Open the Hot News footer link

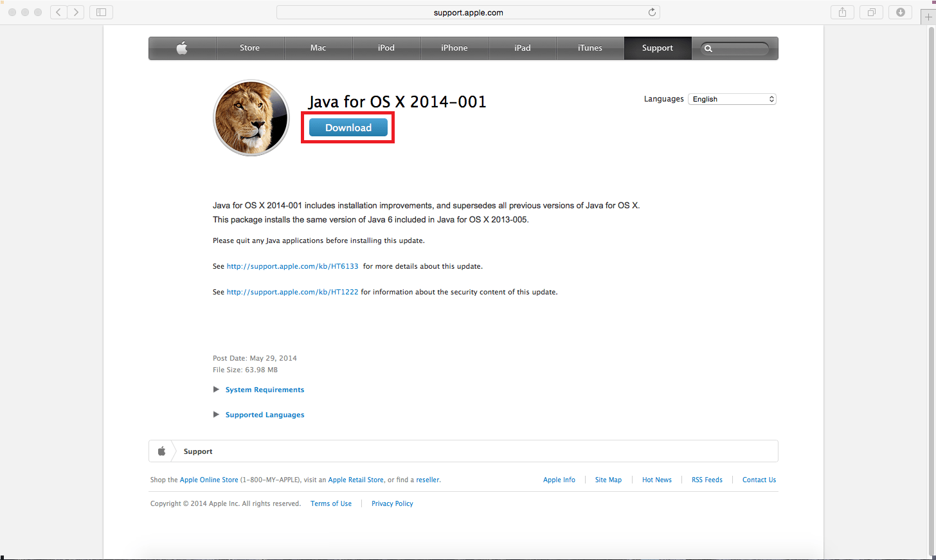coord(657,480)
